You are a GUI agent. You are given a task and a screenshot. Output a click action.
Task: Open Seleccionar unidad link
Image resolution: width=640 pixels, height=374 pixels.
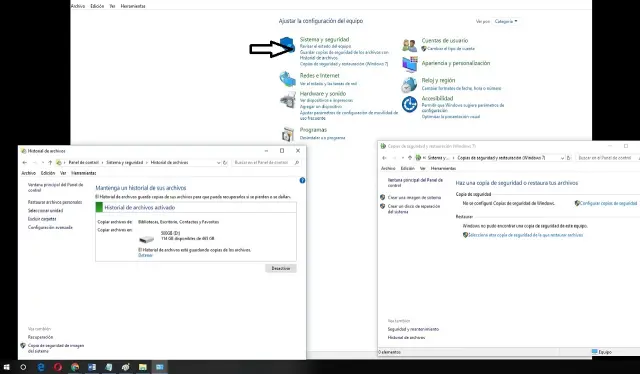(x=45, y=211)
